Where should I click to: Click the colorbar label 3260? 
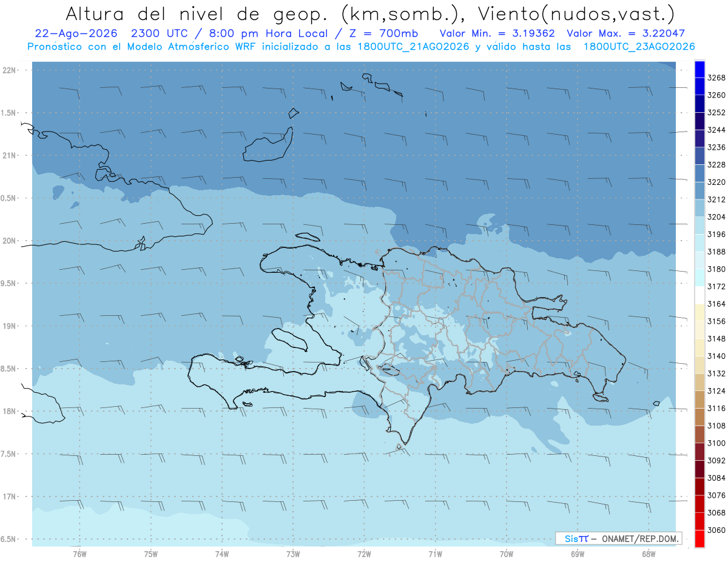click(716, 95)
